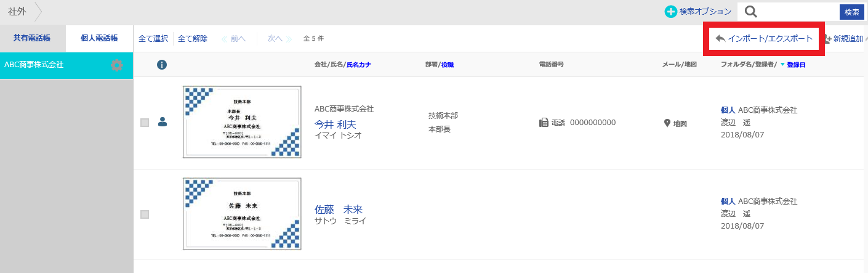The image size is (868, 273).
Task: Open the 地図 map pin for 今井 利夫
Action: click(667, 123)
